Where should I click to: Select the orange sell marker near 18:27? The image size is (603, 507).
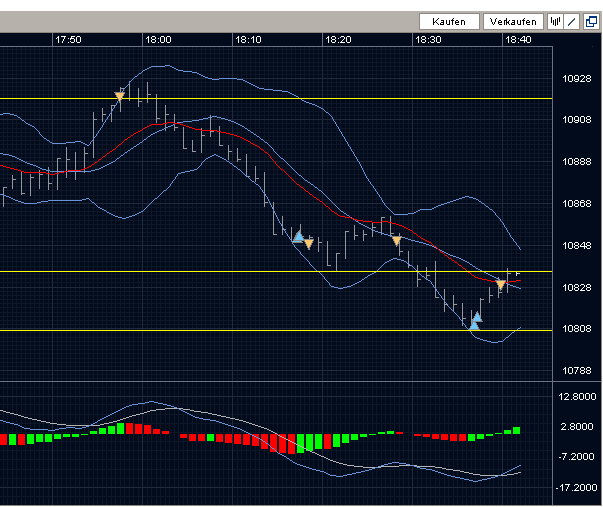pos(397,241)
